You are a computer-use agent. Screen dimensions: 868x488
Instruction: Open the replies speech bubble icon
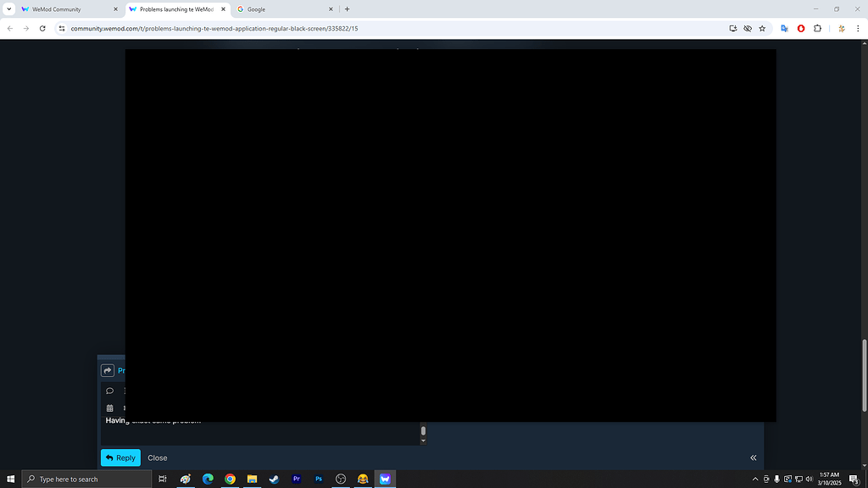click(x=109, y=391)
